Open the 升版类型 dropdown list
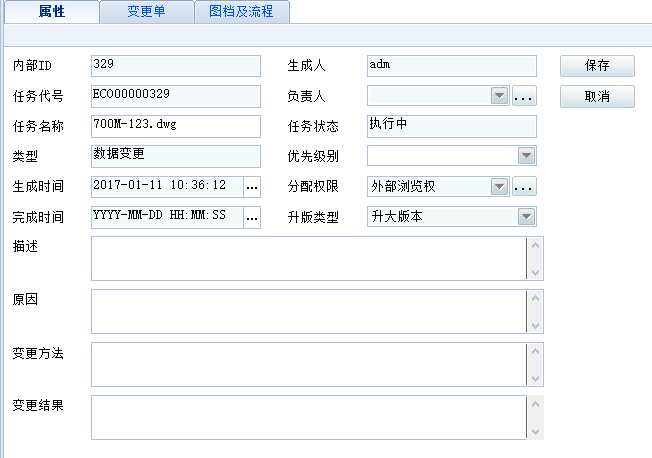This screenshot has height=458, width=652. click(x=527, y=217)
